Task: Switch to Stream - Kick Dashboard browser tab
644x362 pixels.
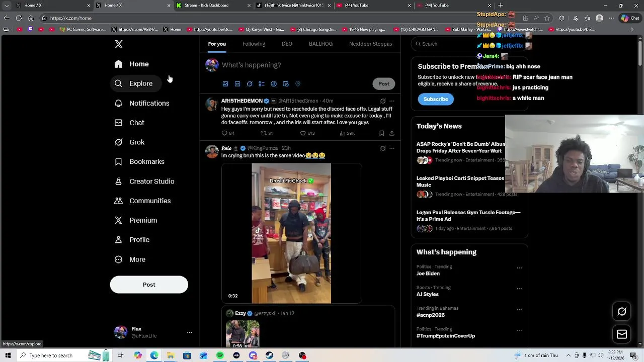Action: [x=213, y=6]
